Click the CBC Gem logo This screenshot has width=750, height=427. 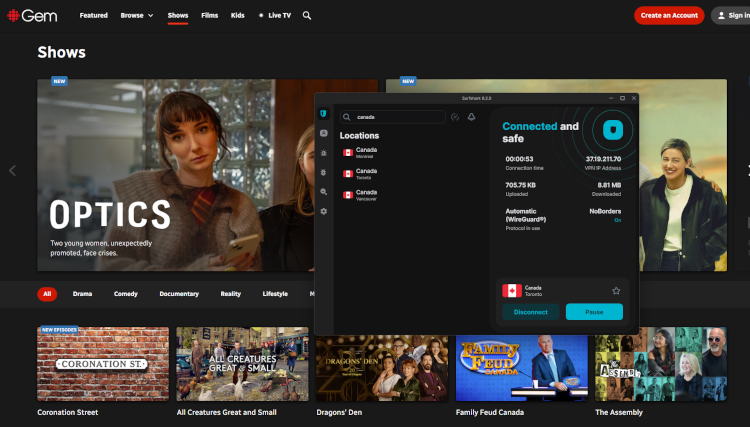click(x=32, y=16)
